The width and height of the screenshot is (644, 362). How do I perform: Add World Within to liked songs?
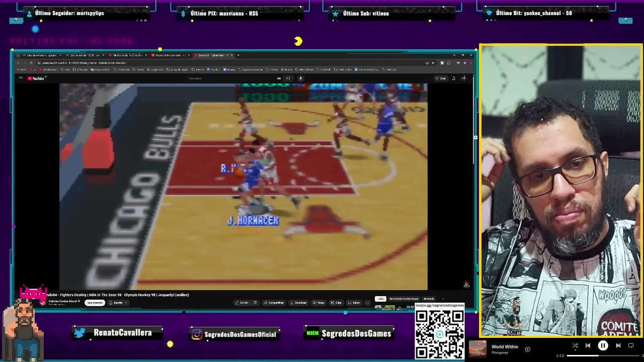(x=527, y=349)
